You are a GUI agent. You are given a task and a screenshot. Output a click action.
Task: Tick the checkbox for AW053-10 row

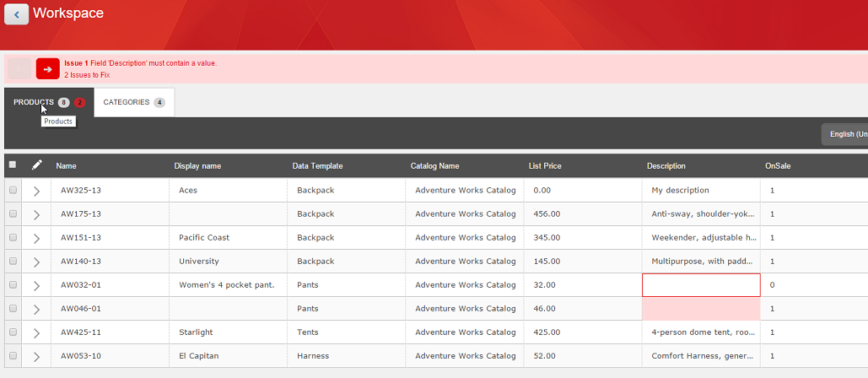13,356
